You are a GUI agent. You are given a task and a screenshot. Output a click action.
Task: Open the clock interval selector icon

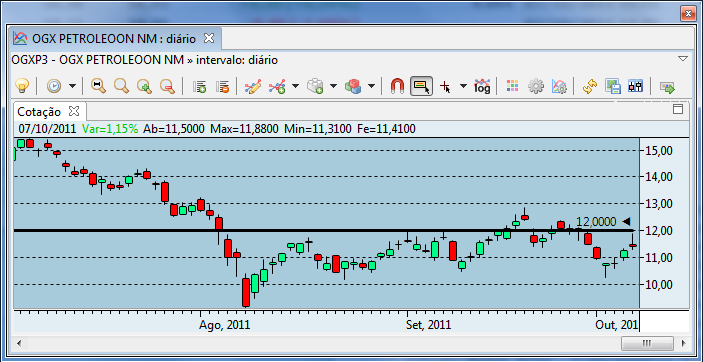[54, 85]
